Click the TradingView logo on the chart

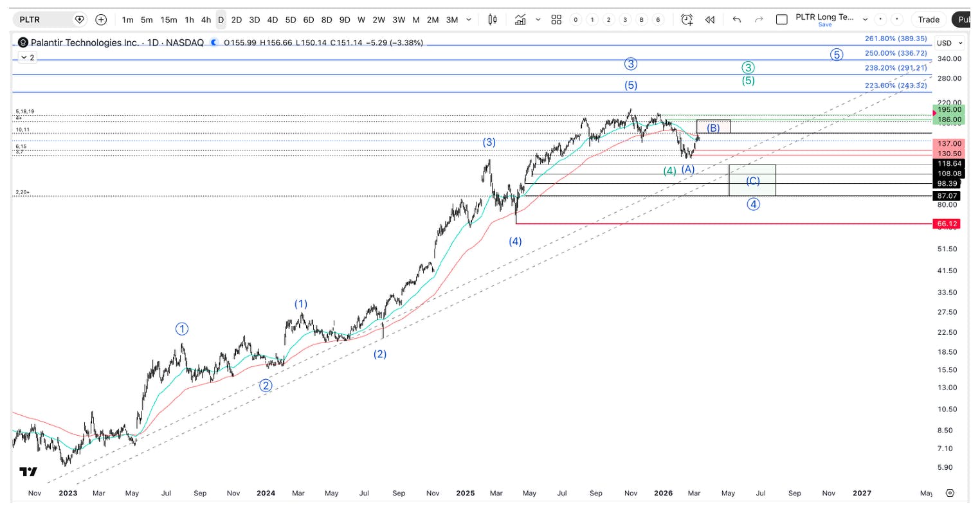click(x=28, y=472)
